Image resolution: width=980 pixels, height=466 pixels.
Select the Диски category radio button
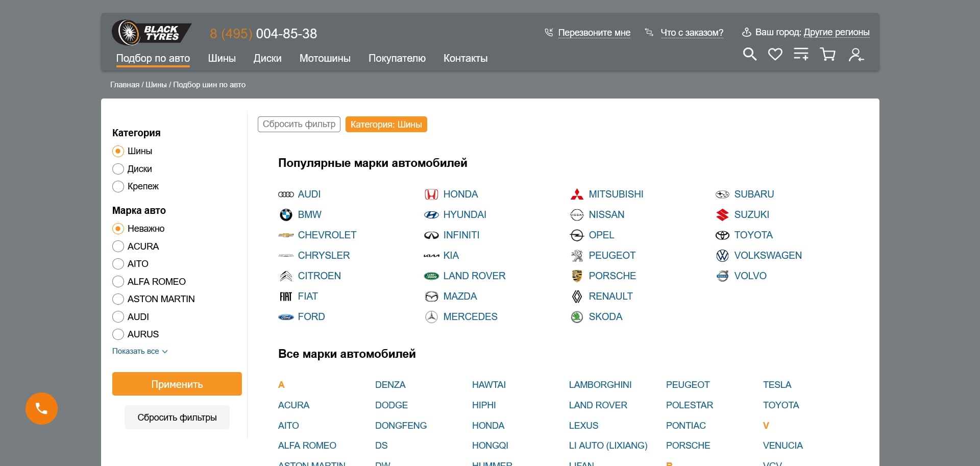pos(118,169)
